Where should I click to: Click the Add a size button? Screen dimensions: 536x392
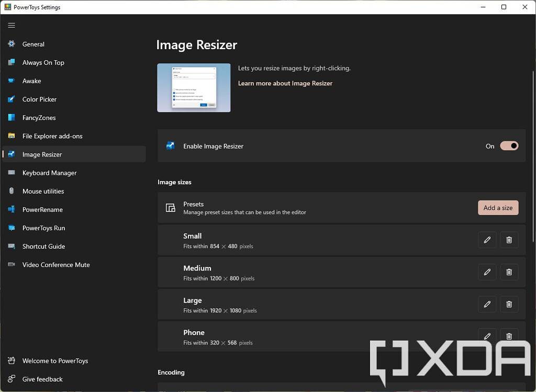tap(498, 208)
